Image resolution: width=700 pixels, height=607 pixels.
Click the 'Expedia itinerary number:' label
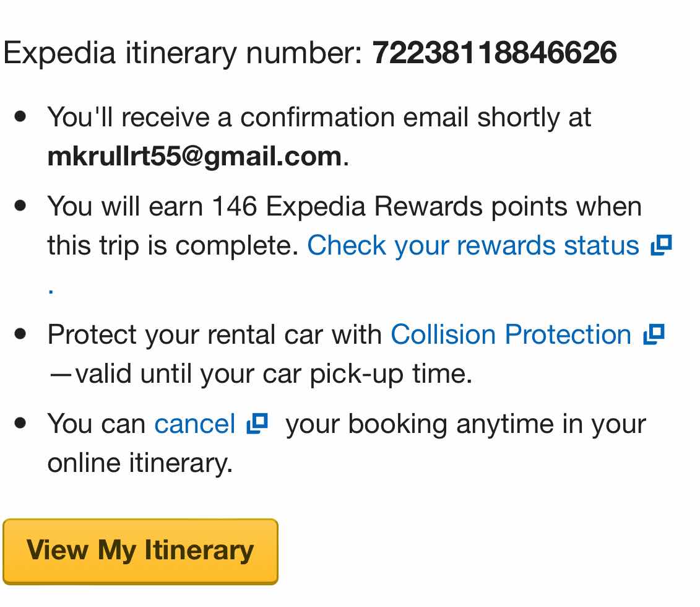coord(183,53)
